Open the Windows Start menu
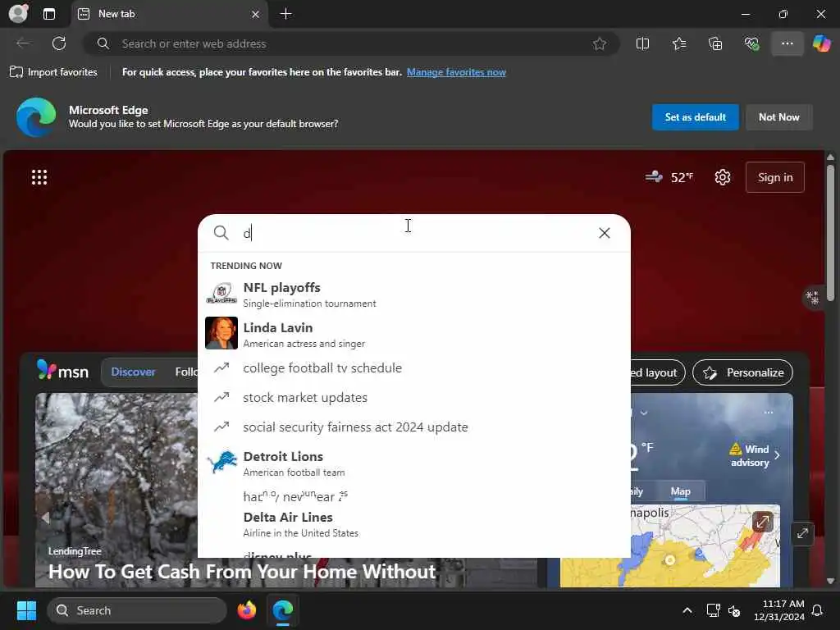Image resolution: width=840 pixels, height=630 pixels. (26, 610)
